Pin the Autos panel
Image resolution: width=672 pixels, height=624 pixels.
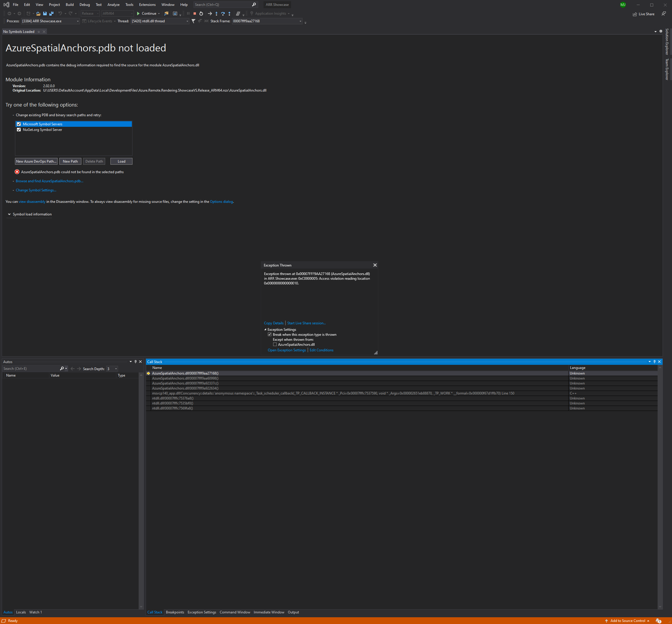pos(135,361)
